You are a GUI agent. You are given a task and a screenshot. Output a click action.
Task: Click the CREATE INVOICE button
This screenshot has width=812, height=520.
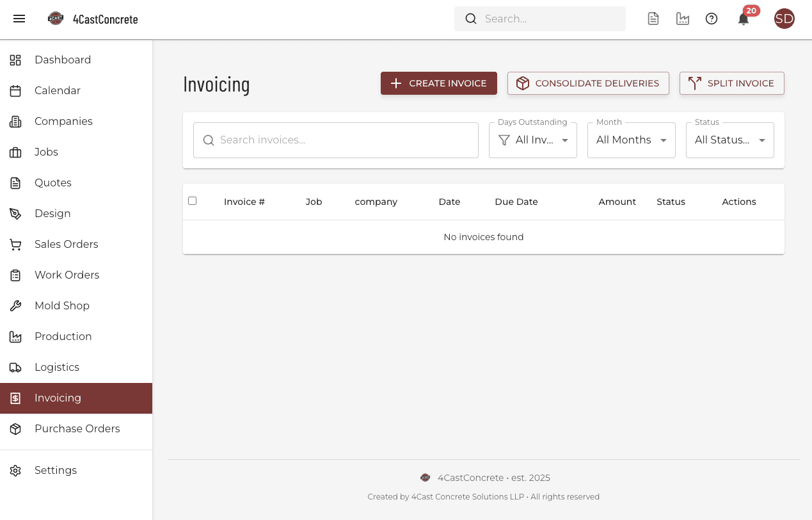click(438, 83)
